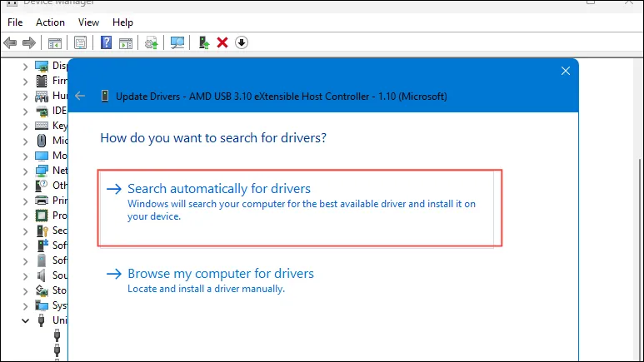
Task: Go back using the dialog's back arrow
Action: (x=80, y=96)
